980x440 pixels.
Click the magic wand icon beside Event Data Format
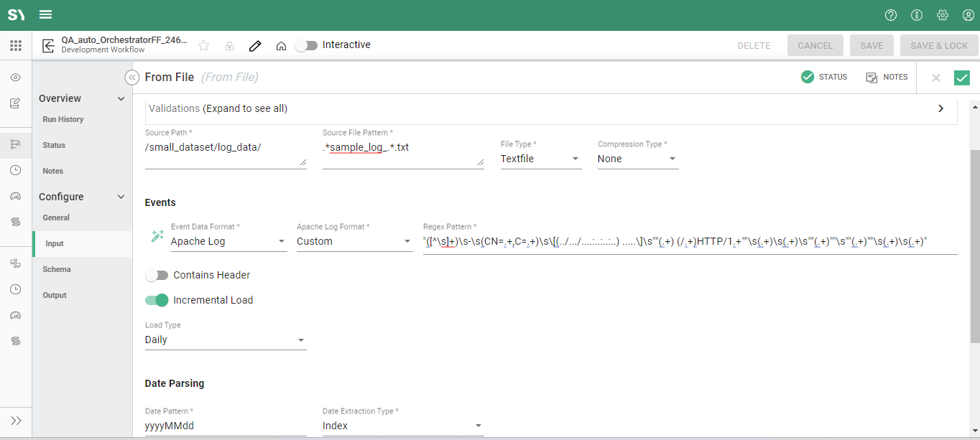[158, 235]
